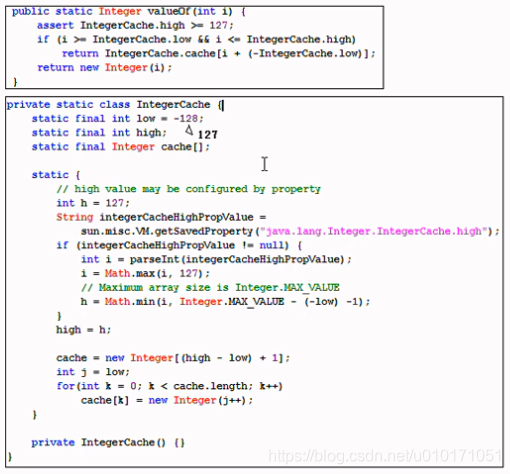
Task: Click the 'String integerCacheHighPropValue =' line
Action: 161,217
